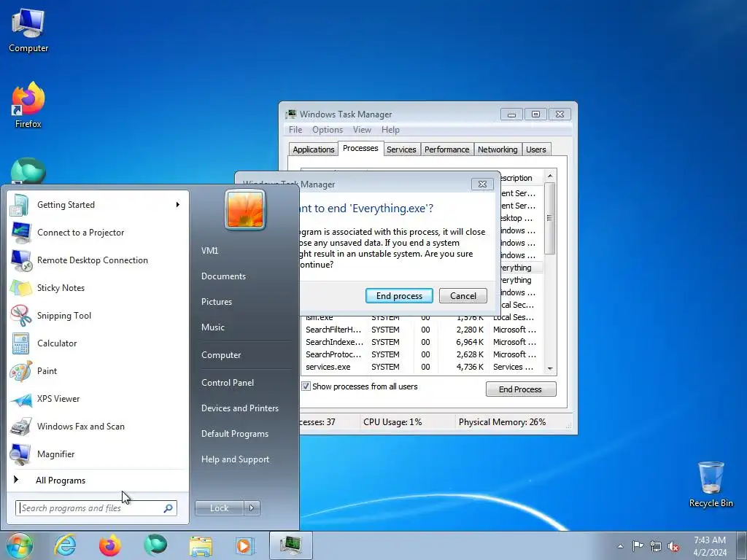Open Windows Explorer folder in taskbar

201,545
